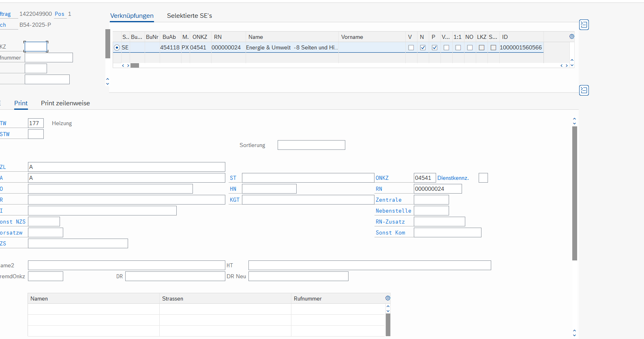Click scroll-down arrow in Verknüpfungen table
The height and width of the screenshot is (339, 644).
coord(572,65)
